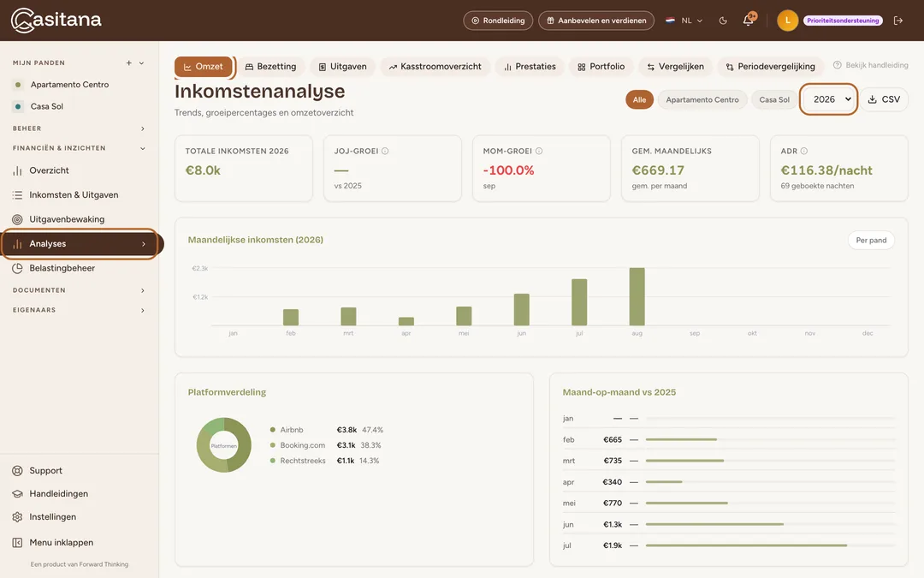
Task: Toggle dark mode moon icon
Action: [723, 21]
